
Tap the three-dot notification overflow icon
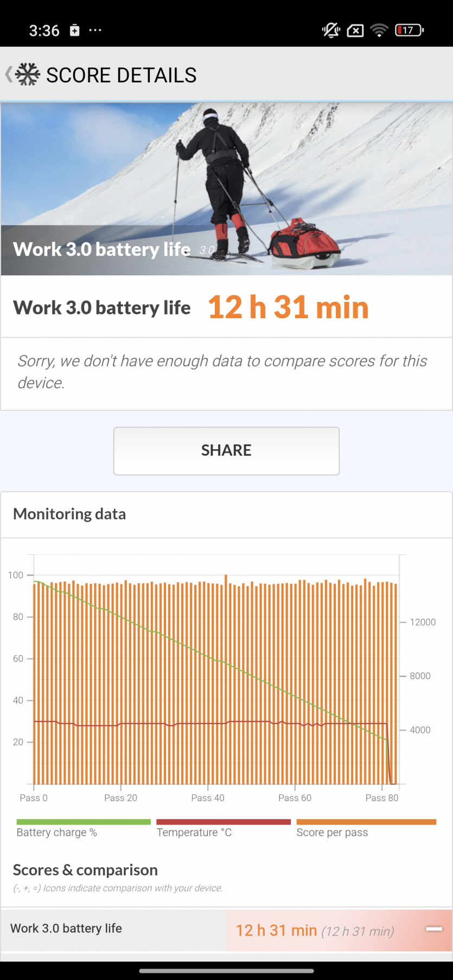click(x=95, y=30)
